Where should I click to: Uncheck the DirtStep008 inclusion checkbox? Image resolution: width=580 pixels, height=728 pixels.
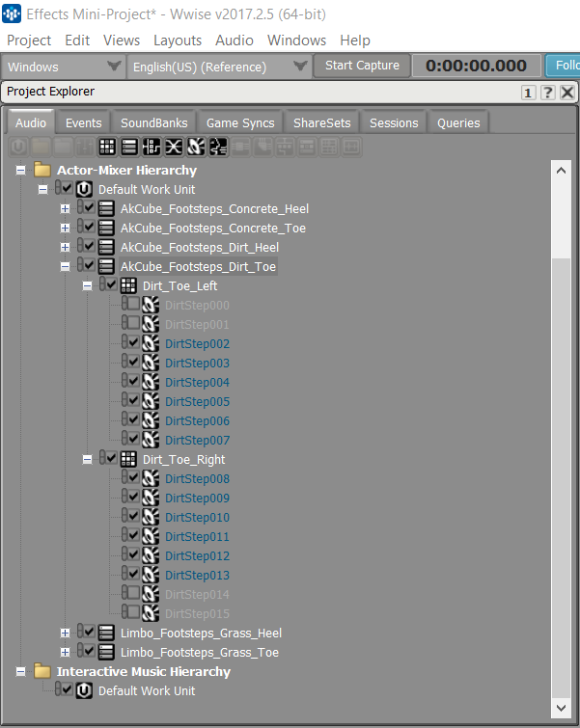pyautogui.click(x=134, y=476)
